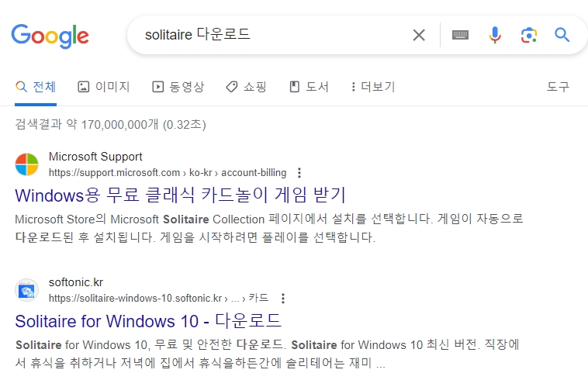Click the softonic snippet about Solitaire for Windows 10
Screen dimensions: 588x387
(267, 354)
